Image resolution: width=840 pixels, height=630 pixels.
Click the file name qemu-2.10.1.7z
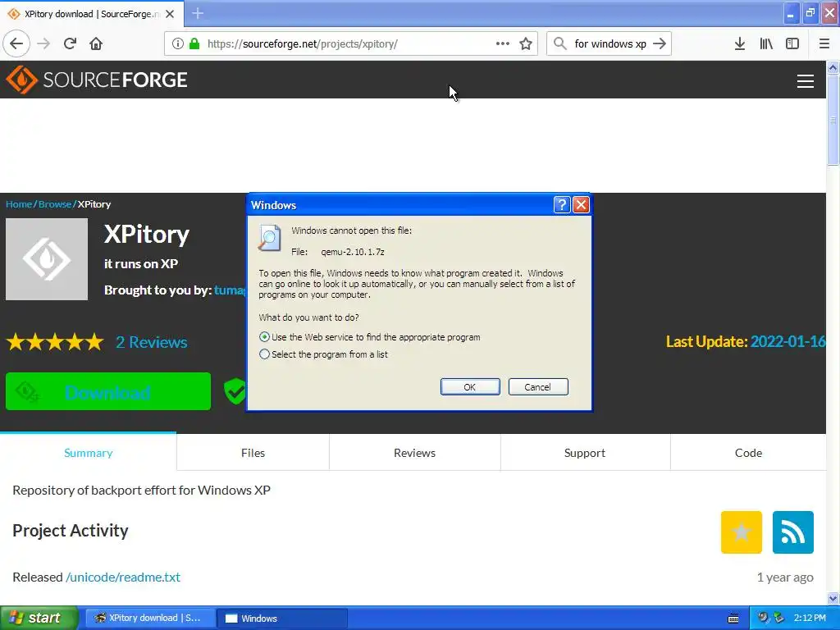coord(353,252)
